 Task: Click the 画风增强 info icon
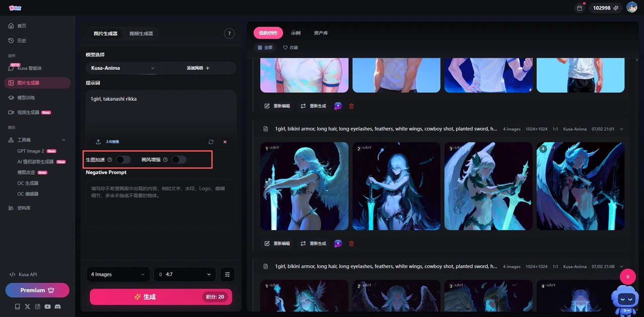(x=165, y=160)
